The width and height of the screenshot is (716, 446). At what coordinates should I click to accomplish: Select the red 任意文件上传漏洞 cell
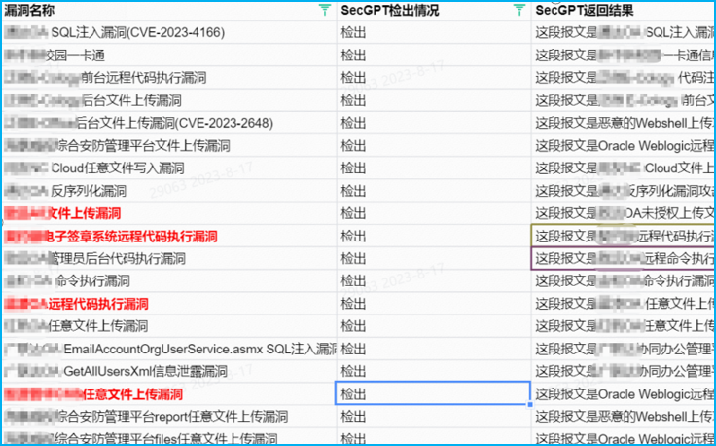tap(169, 394)
